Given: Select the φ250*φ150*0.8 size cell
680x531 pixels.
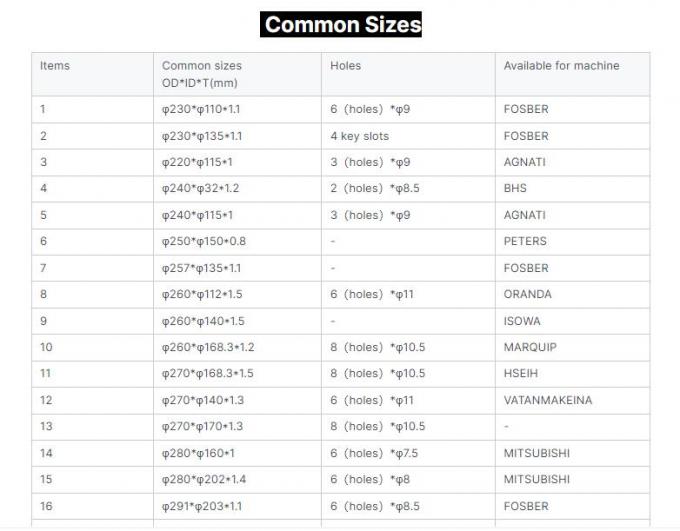Looking at the screenshot, I should coord(203,241).
